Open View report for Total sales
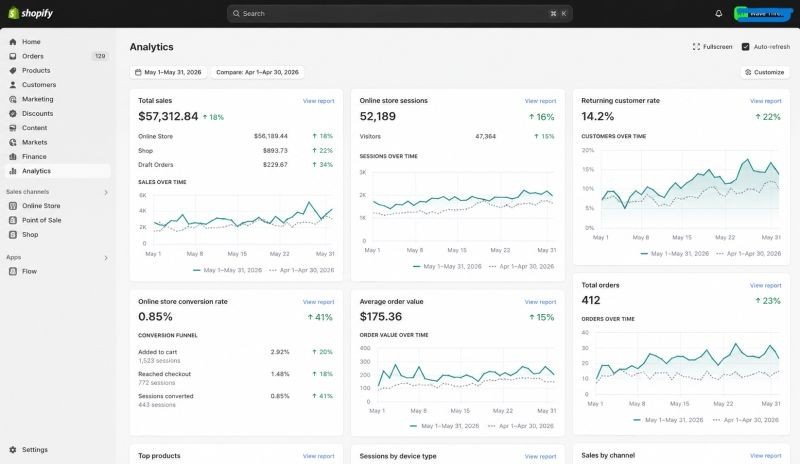The image size is (800, 464). click(318, 101)
